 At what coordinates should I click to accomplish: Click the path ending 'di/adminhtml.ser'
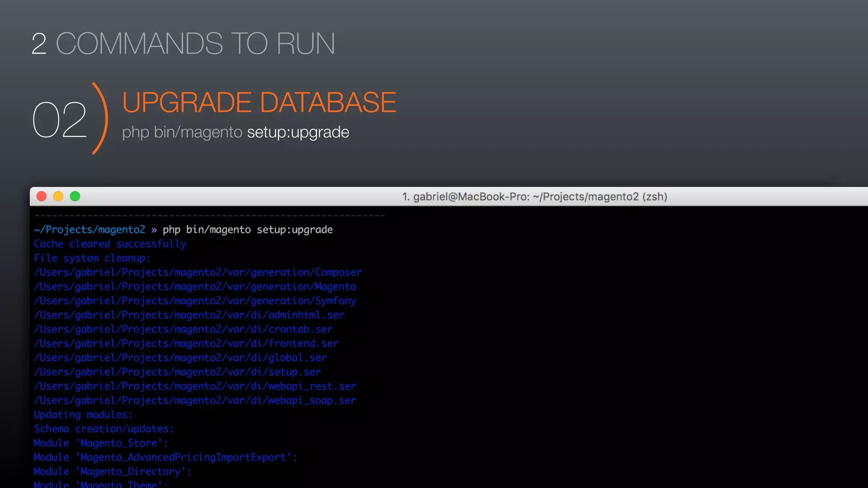click(189, 315)
